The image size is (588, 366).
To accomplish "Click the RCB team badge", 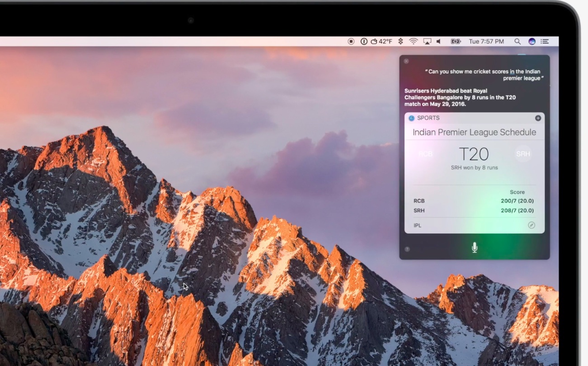I will [425, 154].
